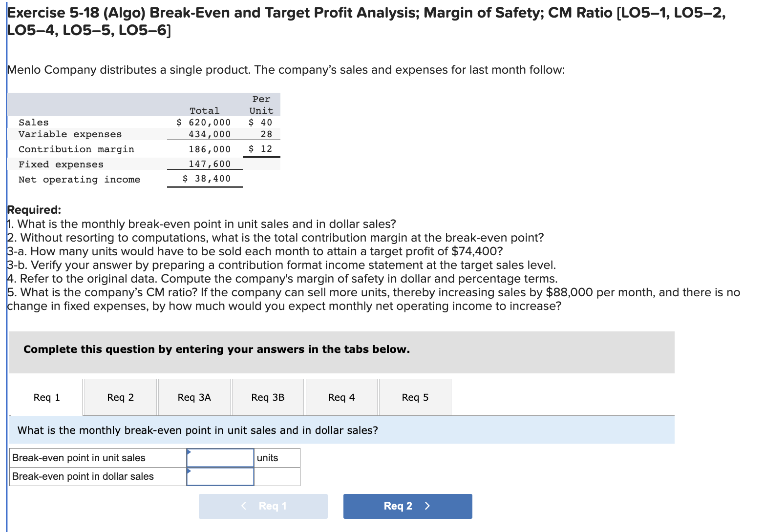Image resolution: width=765 pixels, height=532 pixels.
Task: Open the Req 3A tab
Action: tap(194, 397)
